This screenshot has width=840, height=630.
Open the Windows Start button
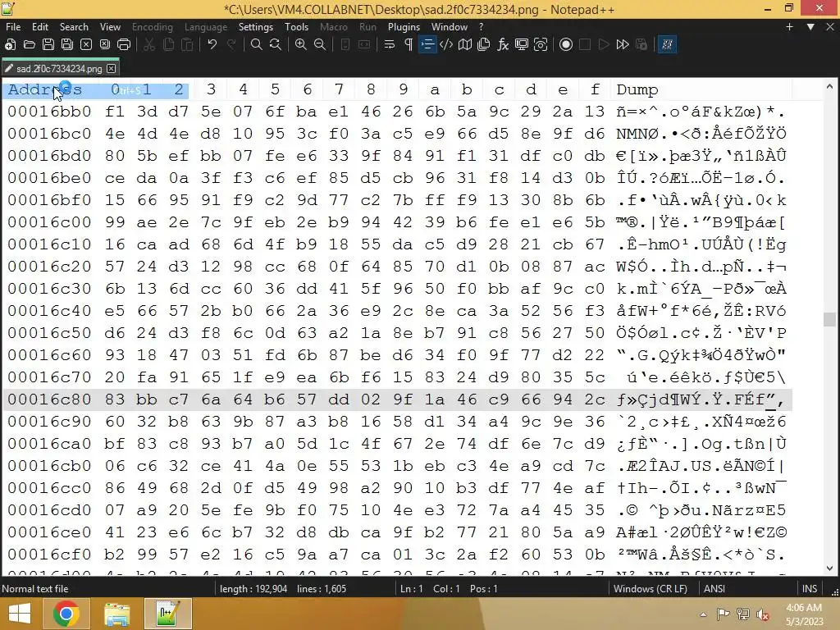[20, 614]
